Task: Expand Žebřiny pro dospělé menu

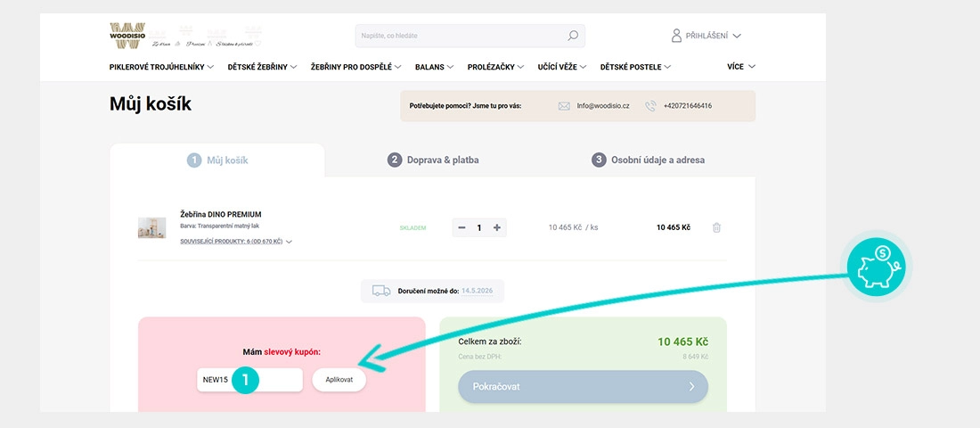Action: pos(355,67)
